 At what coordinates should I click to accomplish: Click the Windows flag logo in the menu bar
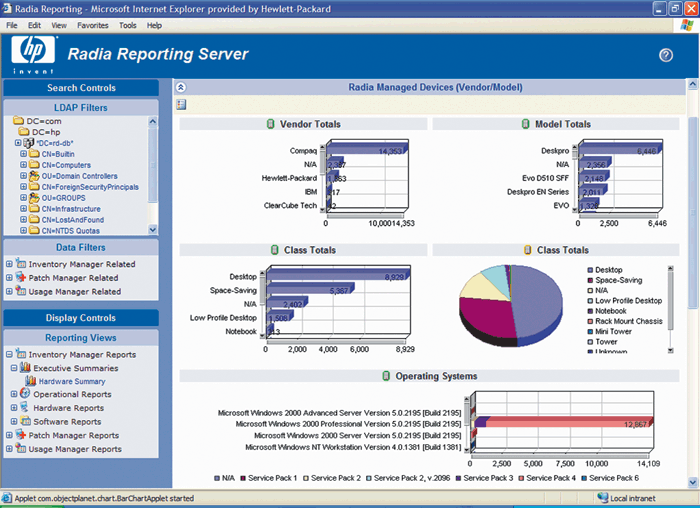(687, 25)
